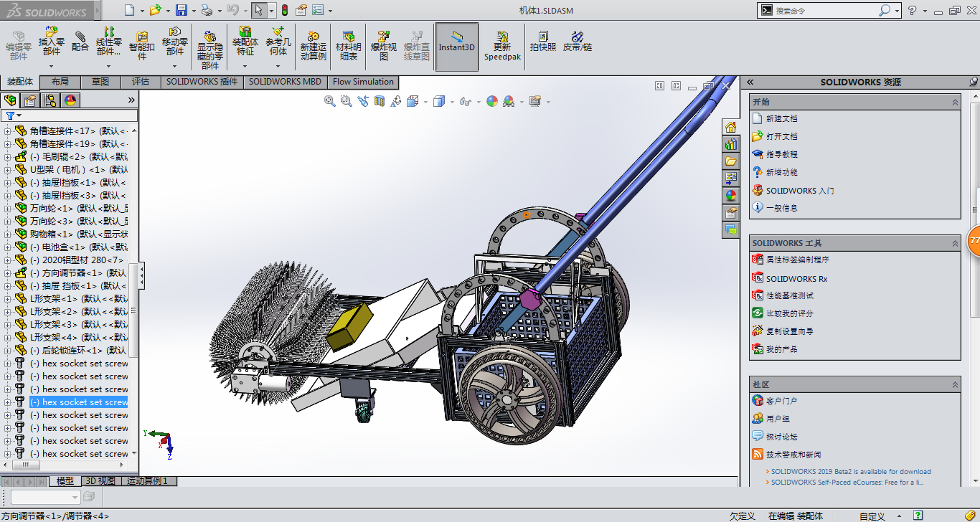Screen dimensions: 980x522
Task: Click 指导教程 link
Action: coord(781,154)
